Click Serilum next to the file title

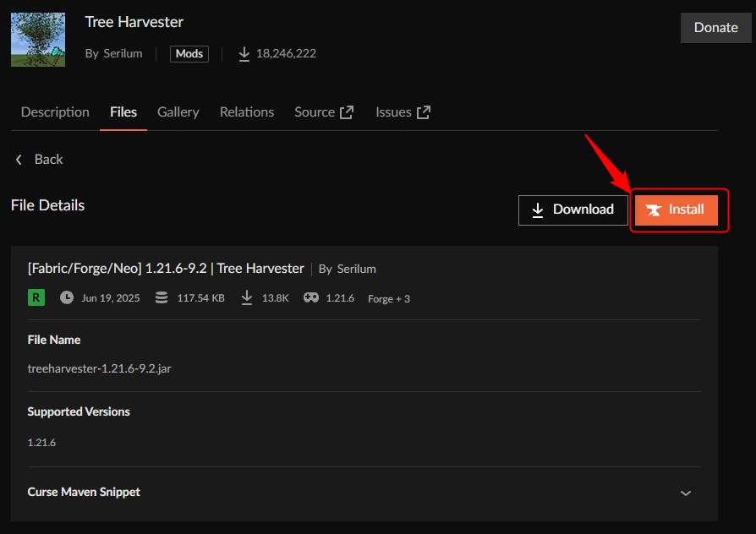(x=356, y=269)
